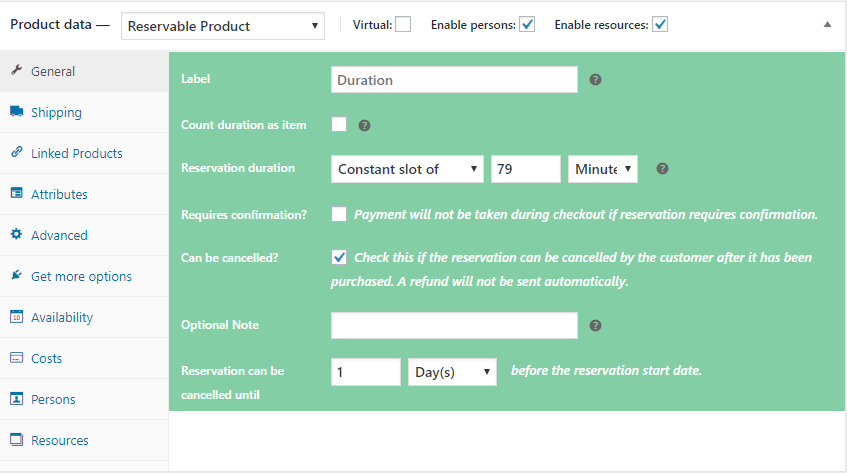Open the Reservable Product type dropdown

click(x=223, y=26)
